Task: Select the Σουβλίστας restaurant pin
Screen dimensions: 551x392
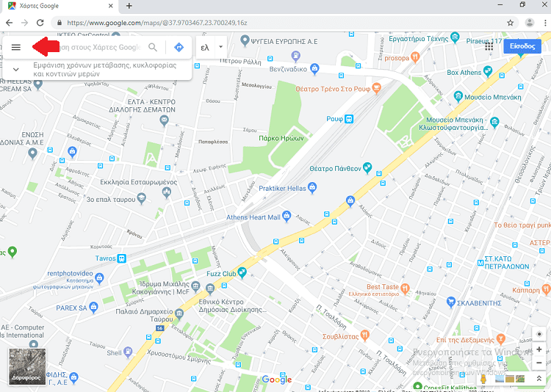Action: tap(364, 335)
